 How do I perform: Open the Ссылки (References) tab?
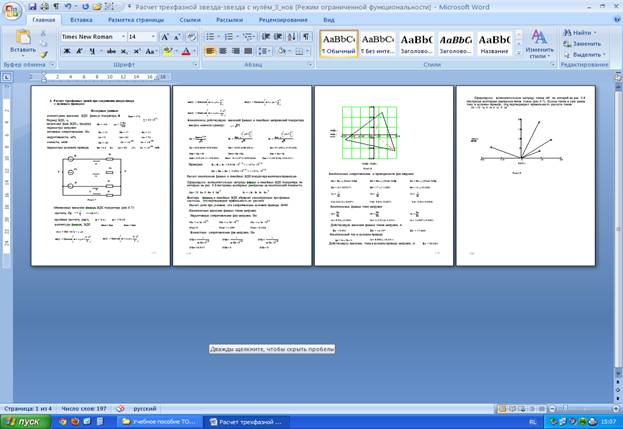190,19
